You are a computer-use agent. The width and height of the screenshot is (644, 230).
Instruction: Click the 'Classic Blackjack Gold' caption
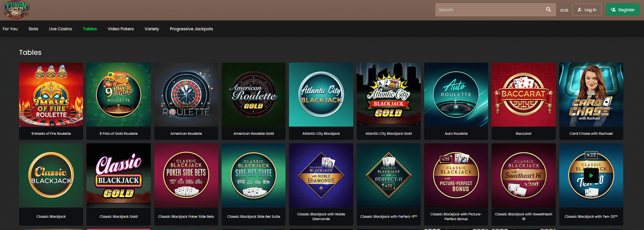tap(118, 217)
